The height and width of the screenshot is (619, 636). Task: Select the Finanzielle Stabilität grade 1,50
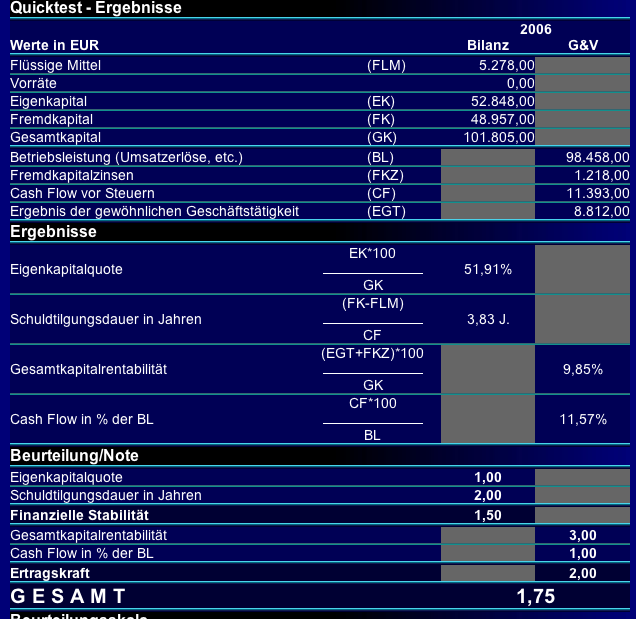[488, 515]
